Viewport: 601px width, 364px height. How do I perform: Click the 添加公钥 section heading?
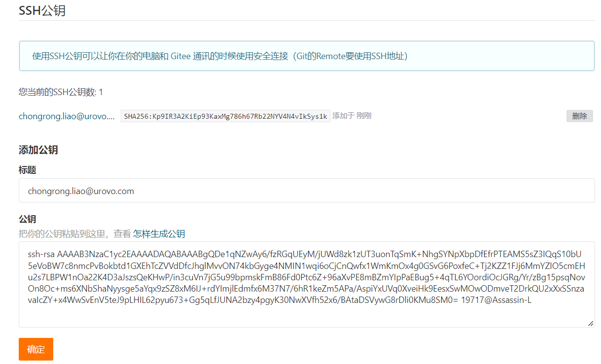pyautogui.click(x=38, y=150)
